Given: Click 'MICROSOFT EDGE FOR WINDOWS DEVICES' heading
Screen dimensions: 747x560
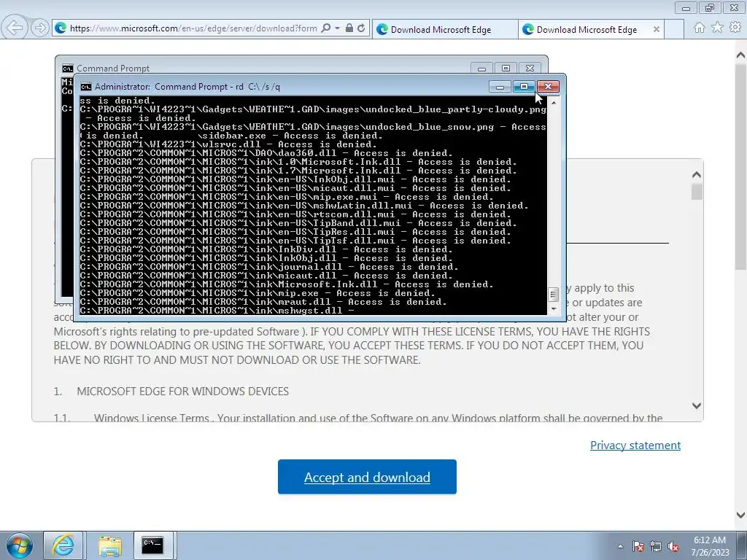Looking at the screenshot, I should (x=183, y=392).
